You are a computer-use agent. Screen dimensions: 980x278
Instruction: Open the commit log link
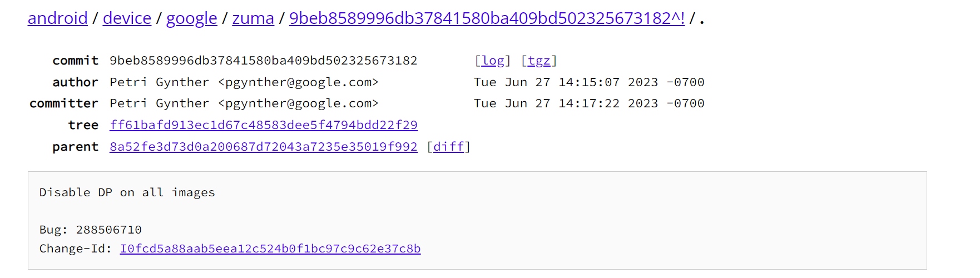pos(493,61)
